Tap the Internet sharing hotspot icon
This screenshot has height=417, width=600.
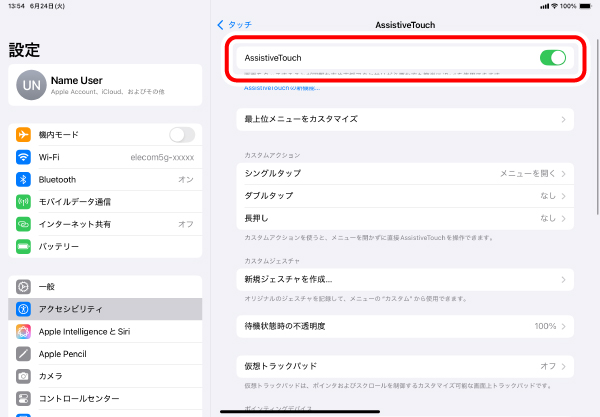(x=24, y=223)
